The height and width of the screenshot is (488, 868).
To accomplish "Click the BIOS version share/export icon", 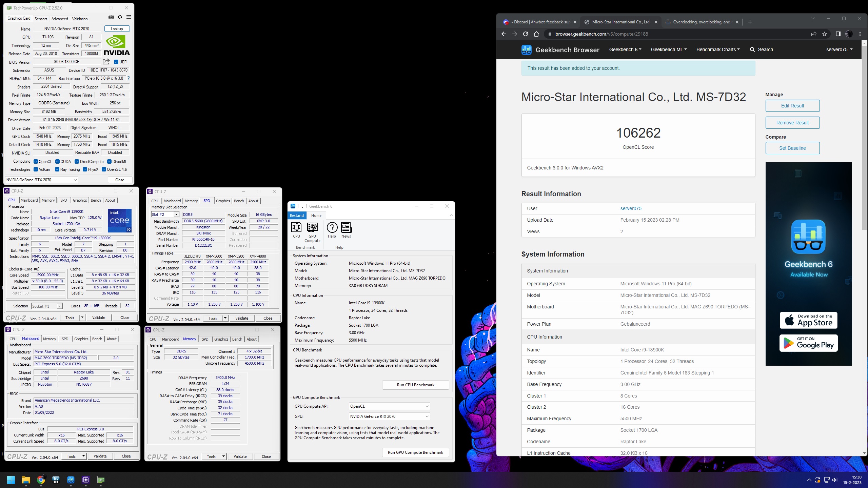I will coord(106,62).
